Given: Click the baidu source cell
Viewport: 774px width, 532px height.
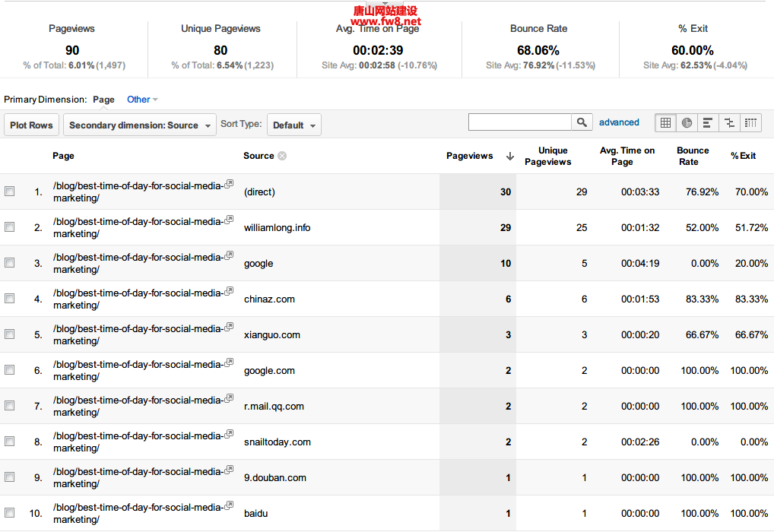Looking at the screenshot, I should click(255, 513).
